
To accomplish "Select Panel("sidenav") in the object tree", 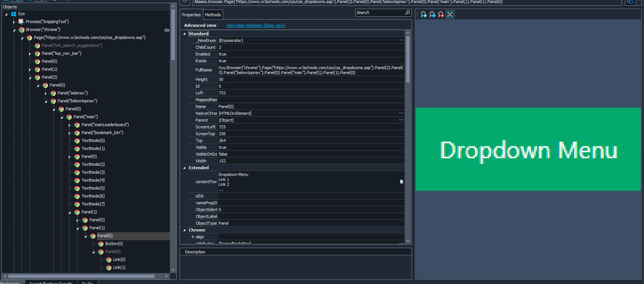I will point(72,93).
